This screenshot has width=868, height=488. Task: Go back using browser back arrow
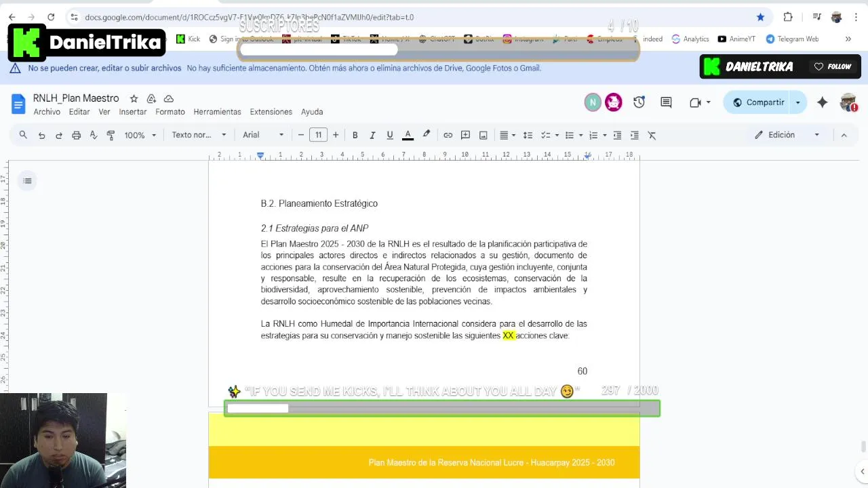point(12,17)
